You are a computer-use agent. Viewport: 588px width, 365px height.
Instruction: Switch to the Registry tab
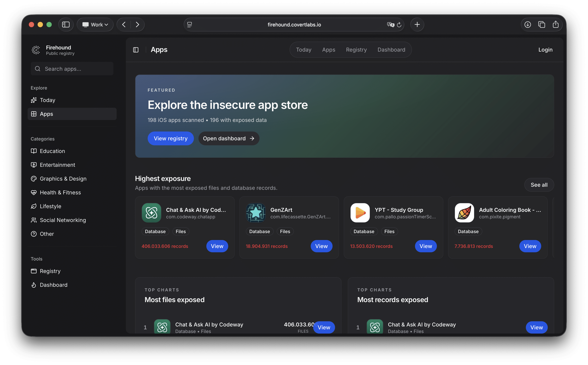(356, 50)
